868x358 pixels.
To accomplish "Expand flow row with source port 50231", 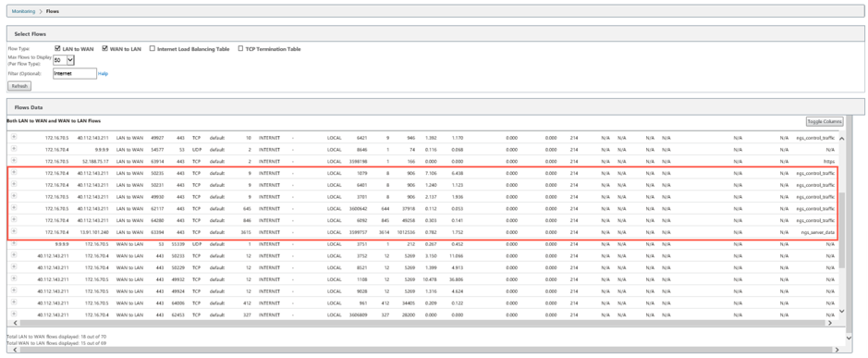I will (x=14, y=184).
